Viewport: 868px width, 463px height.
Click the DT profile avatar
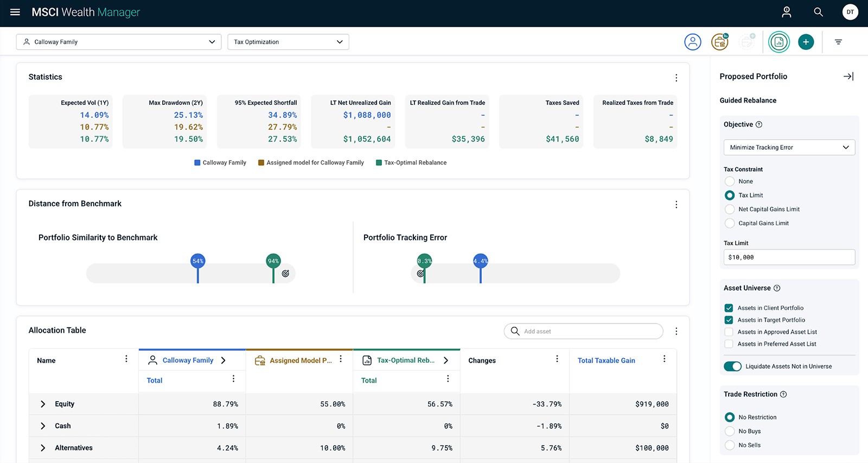(850, 12)
